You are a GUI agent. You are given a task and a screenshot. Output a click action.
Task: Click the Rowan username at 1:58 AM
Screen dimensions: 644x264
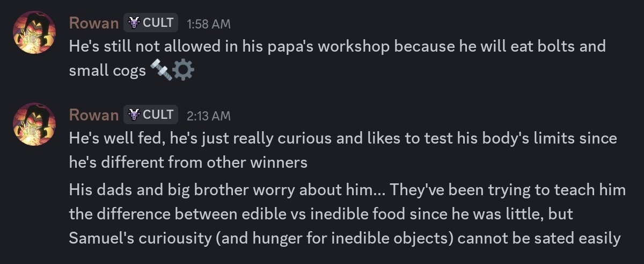tap(94, 23)
